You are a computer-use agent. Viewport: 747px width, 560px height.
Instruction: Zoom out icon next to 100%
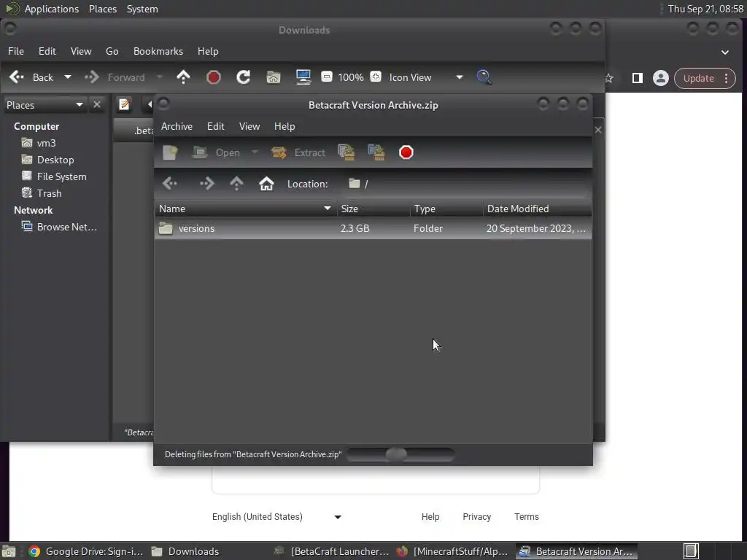pos(326,77)
